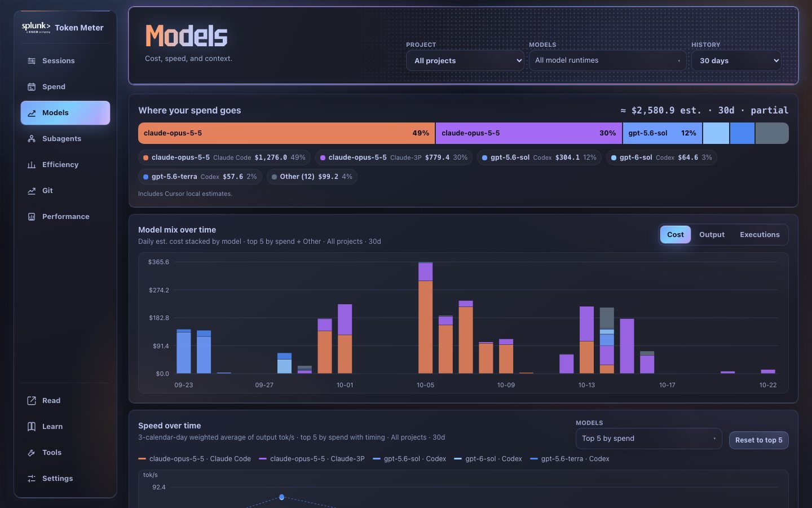The image size is (812, 508).
Task: Click the Settings sliders icon
Action: pyautogui.click(x=32, y=479)
